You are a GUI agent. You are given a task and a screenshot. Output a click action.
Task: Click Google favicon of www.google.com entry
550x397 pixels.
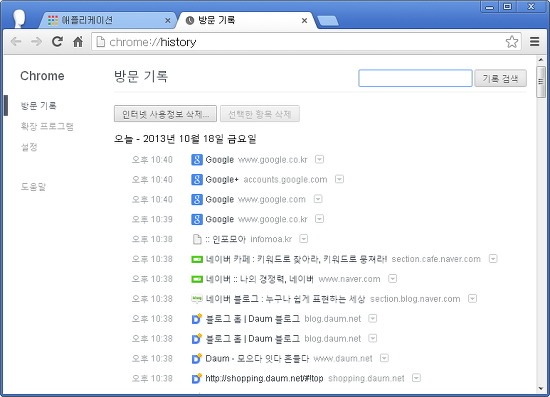(x=197, y=200)
